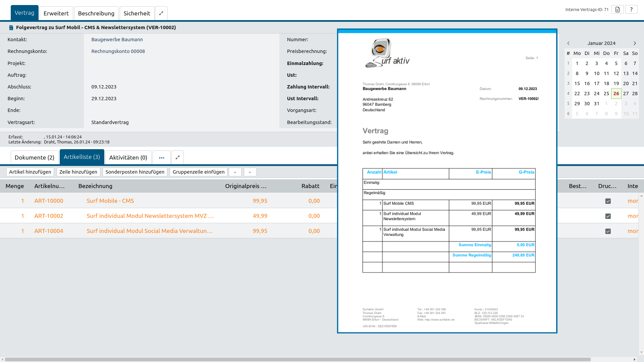Screen dimensions: 644x362
Task: Go to next month in calendar
Action: 635,43
